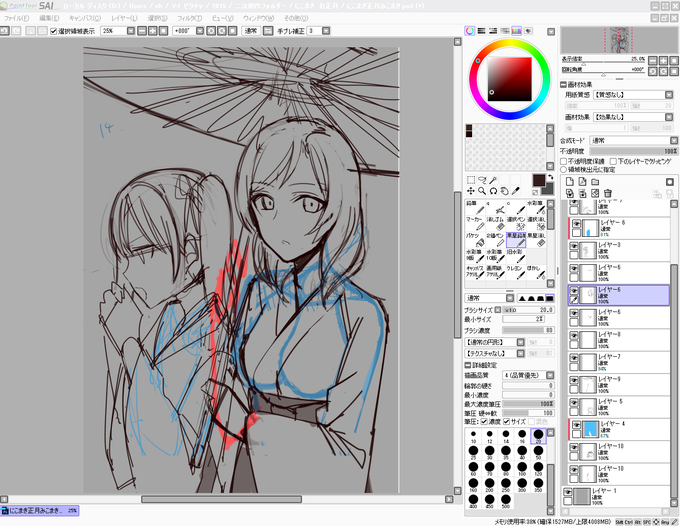
Task: Click navigator zoom-in plus button
Action: click(663, 60)
